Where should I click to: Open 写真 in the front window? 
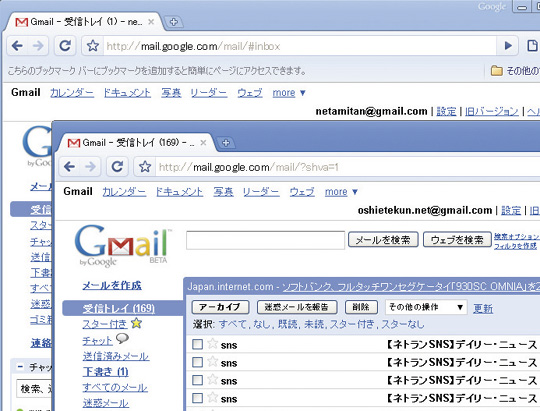223,192
